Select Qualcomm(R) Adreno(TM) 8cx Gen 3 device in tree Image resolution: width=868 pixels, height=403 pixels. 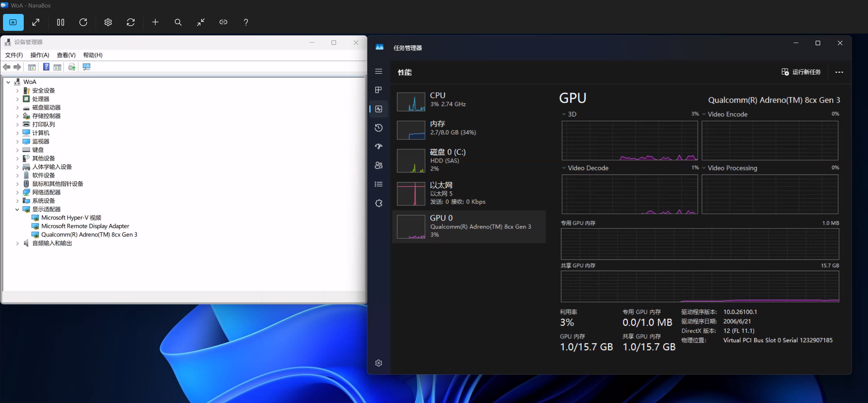click(89, 234)
